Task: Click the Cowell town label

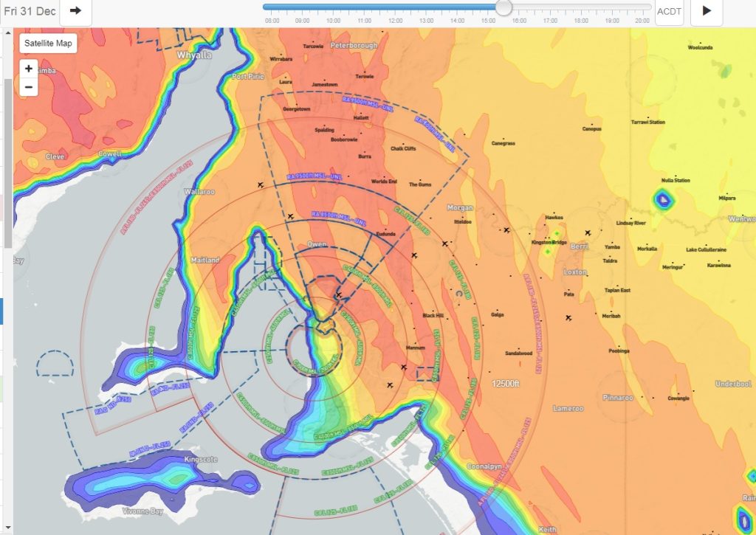Action: point(110,153)
